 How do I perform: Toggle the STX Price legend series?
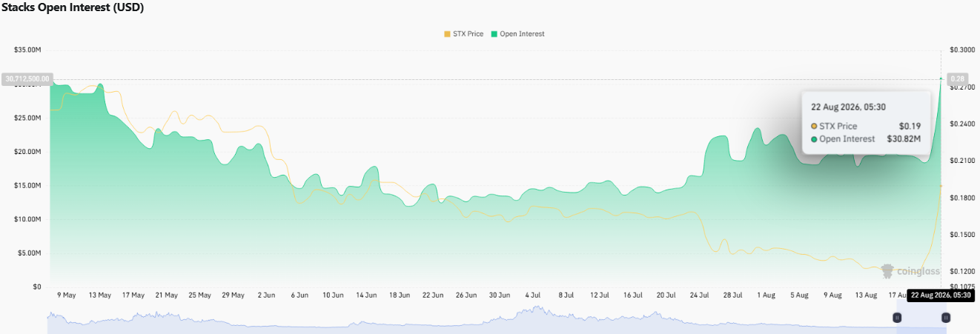(x=463, y=34)
